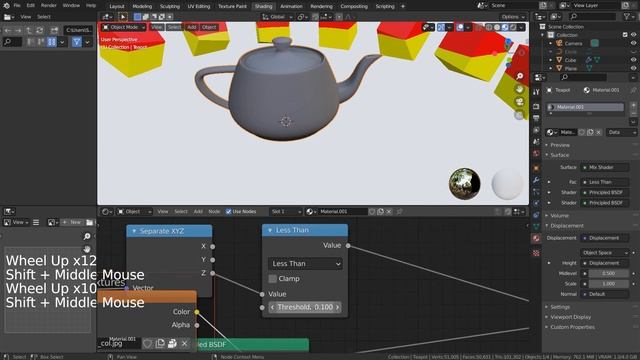Click the Less Than Fac button
This screenshot has width=640, height=360.
click(604, 182)
